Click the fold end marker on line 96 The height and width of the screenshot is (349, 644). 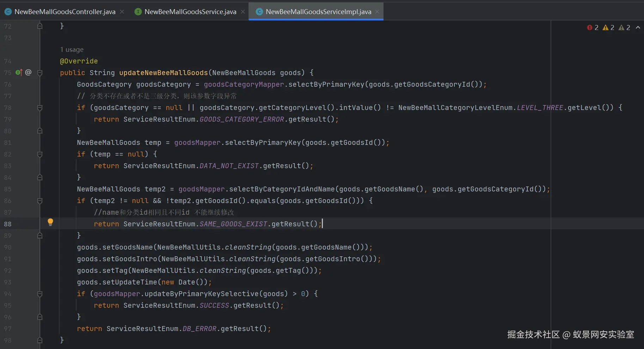(40, 317)
